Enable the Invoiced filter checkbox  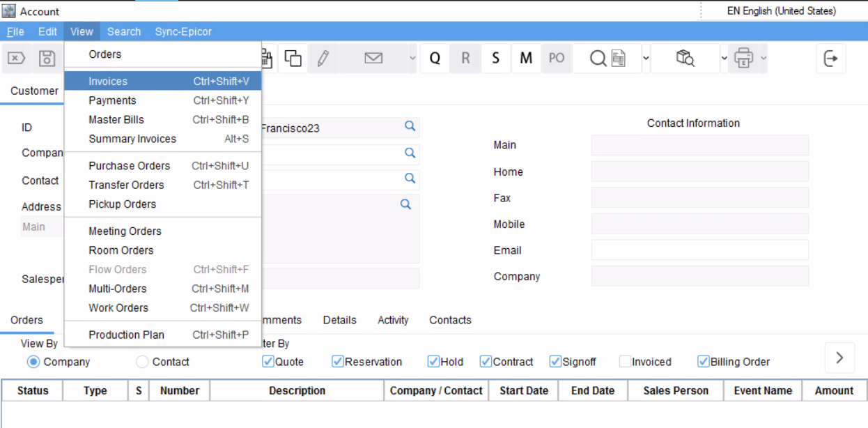tap(625, 362)
